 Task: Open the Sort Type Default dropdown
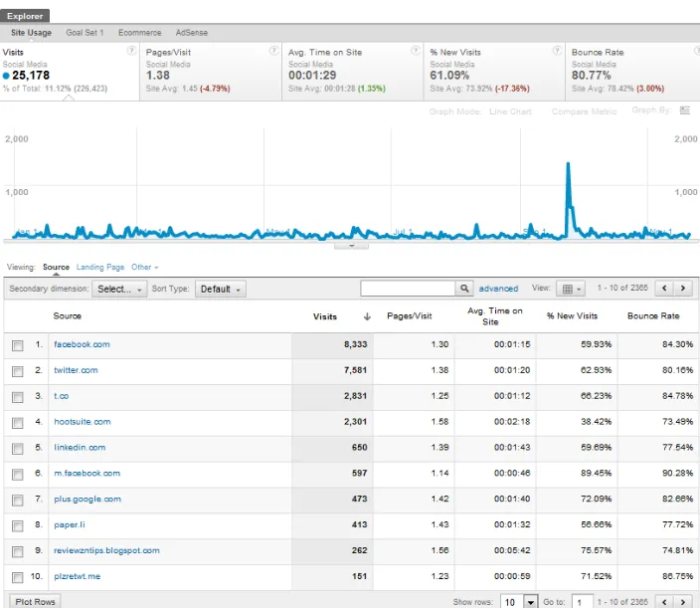pyautogui.click(x=220, y=289)
